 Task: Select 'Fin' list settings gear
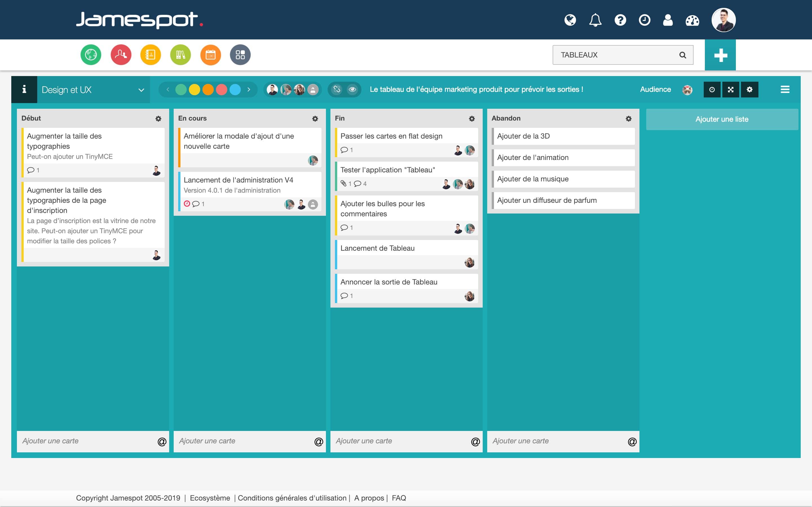coord(472,118)
